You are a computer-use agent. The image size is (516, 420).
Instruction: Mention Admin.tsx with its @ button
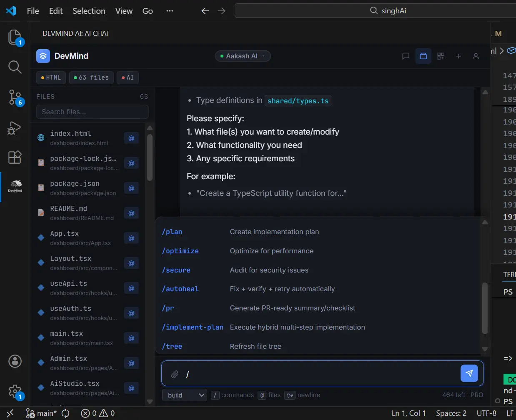[131, 363]
